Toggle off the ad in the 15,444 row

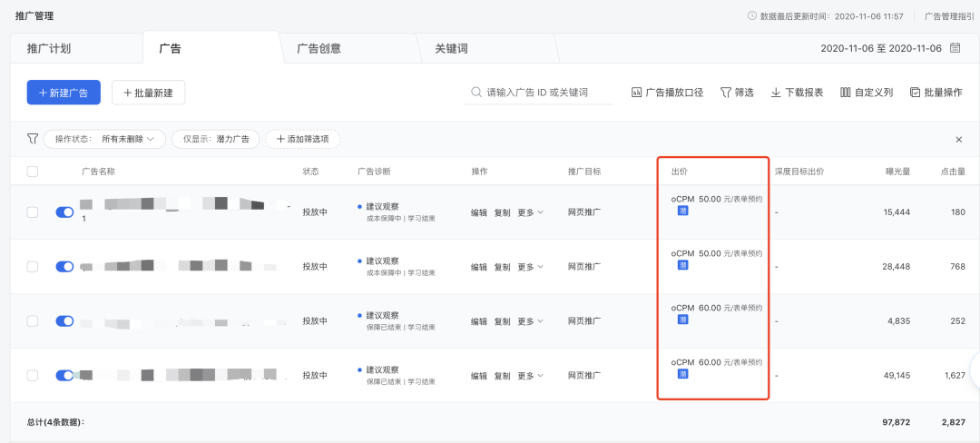coord(65,212)
